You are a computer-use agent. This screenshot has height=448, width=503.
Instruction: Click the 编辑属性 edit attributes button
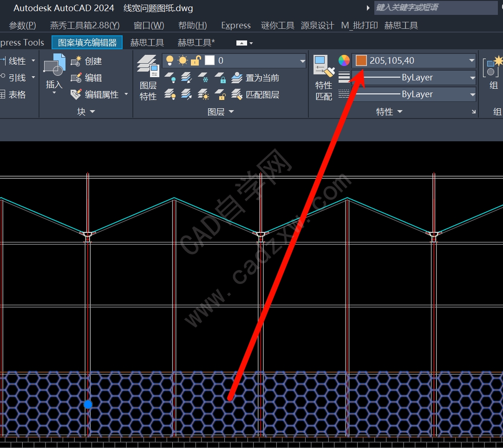click(x=95, y=94)
